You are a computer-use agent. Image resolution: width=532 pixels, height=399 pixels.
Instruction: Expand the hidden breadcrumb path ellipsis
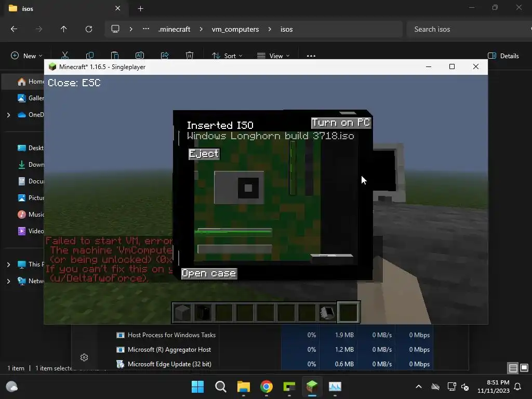(146, 29)
